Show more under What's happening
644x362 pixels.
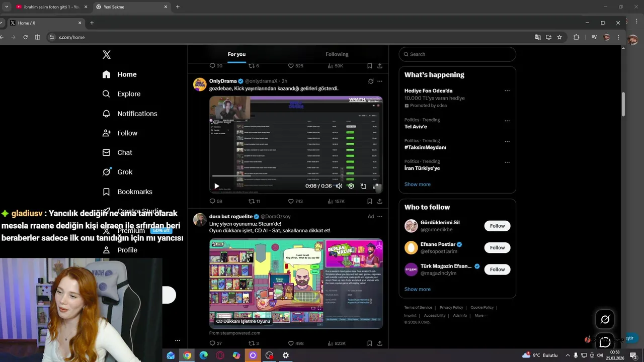tap(418, 184)
